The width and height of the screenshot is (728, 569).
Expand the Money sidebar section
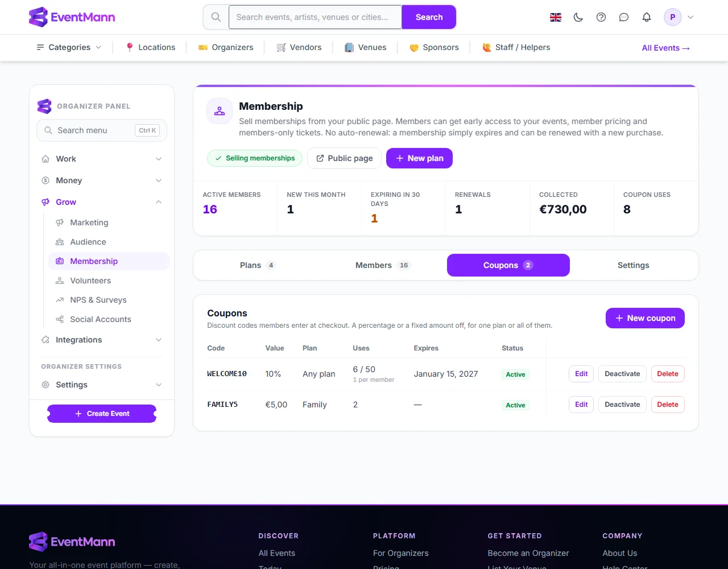[x=102, y=180]
